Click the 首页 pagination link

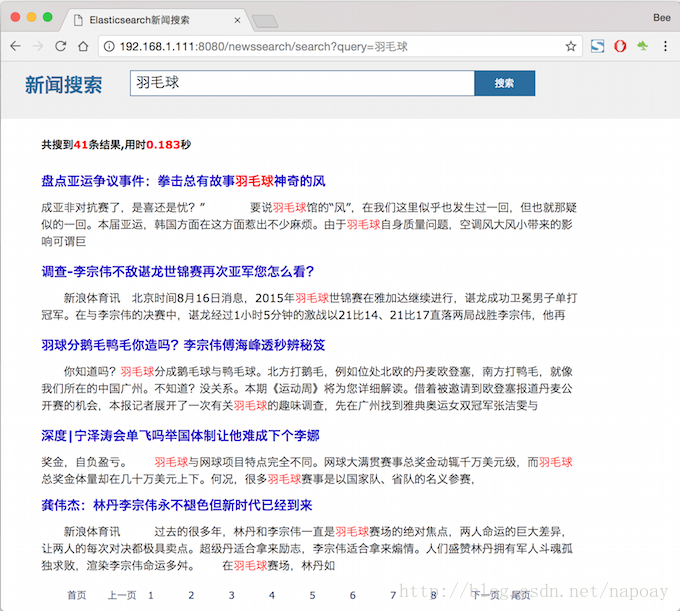[x=76, y=595]
